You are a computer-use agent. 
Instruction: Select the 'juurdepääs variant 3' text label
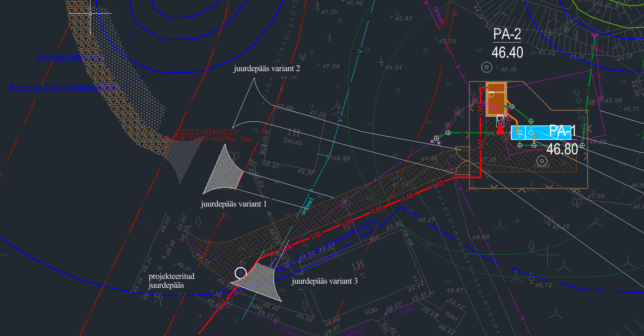coord(324,281)
